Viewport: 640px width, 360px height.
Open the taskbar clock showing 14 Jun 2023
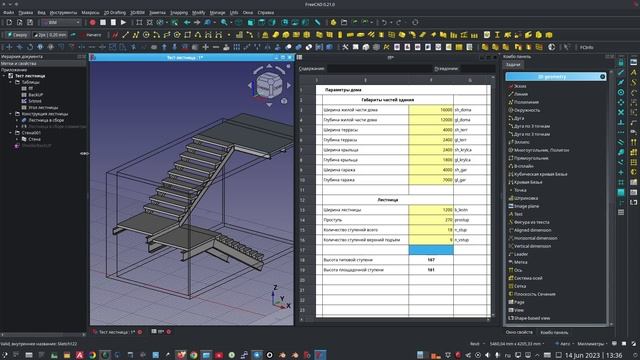tap(593, 355)
